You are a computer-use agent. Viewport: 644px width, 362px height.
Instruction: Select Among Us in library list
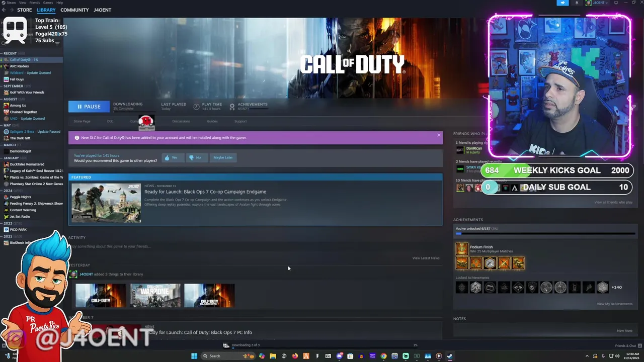32,106
